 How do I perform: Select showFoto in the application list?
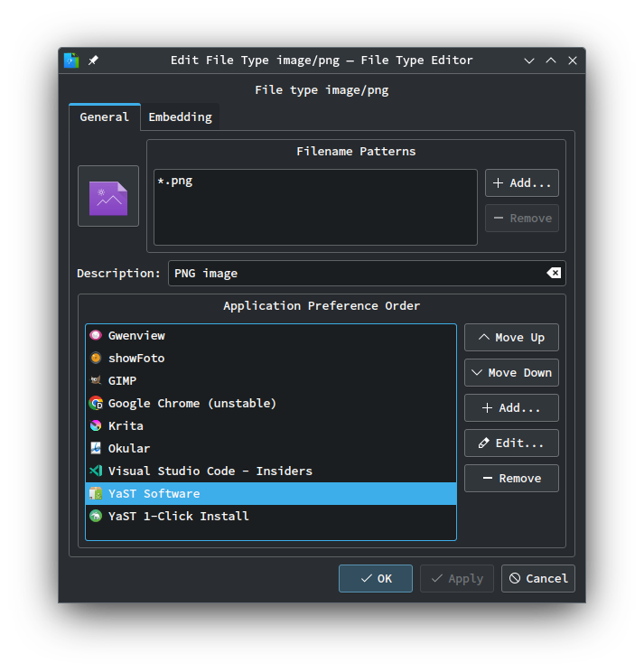(x=271, y=358)
